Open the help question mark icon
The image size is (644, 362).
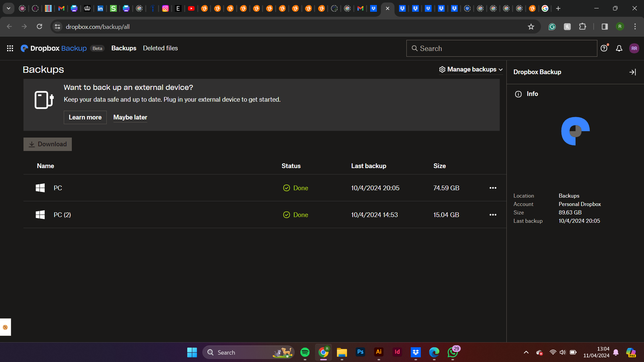(604, 48)
